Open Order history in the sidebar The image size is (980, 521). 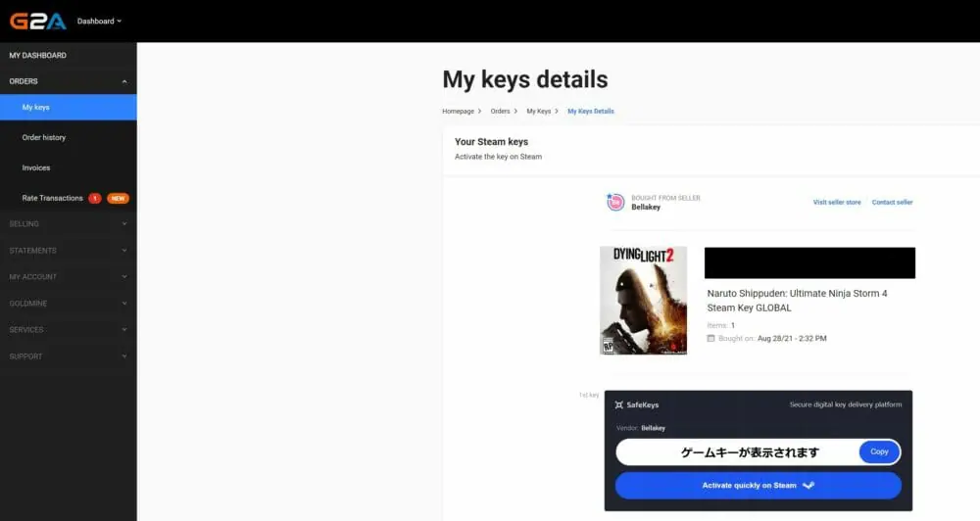click(x=44, y=137)
